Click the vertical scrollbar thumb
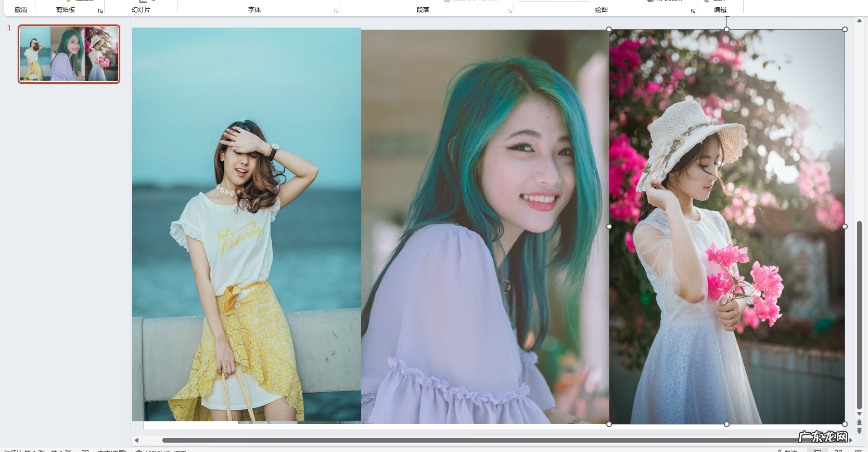 click(859, 312)
